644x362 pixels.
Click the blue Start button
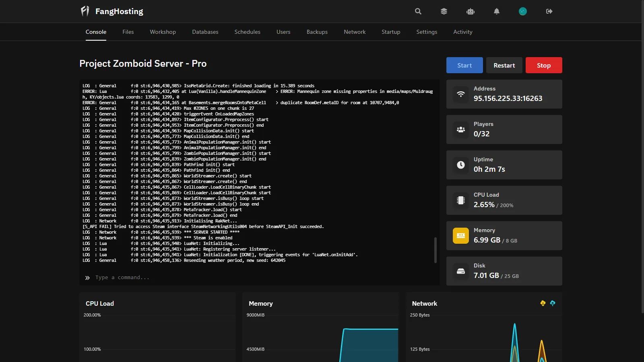(464, 65)
